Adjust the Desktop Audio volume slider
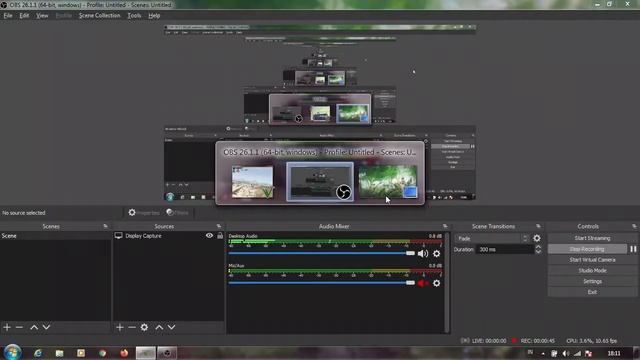The image size is (640, 360). (322, 253)
